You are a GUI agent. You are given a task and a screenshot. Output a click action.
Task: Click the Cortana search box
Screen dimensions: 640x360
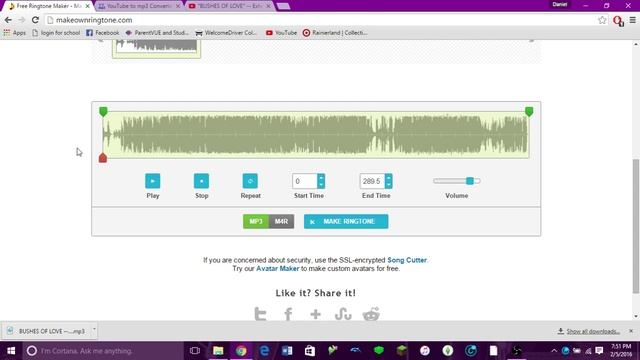click(103, 351)
